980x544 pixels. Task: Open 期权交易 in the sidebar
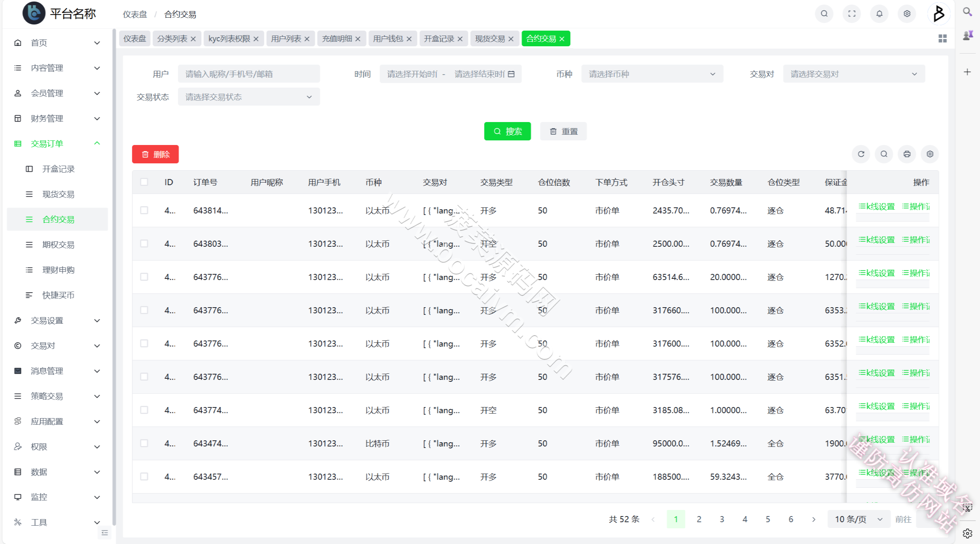[x=57, y=245]
